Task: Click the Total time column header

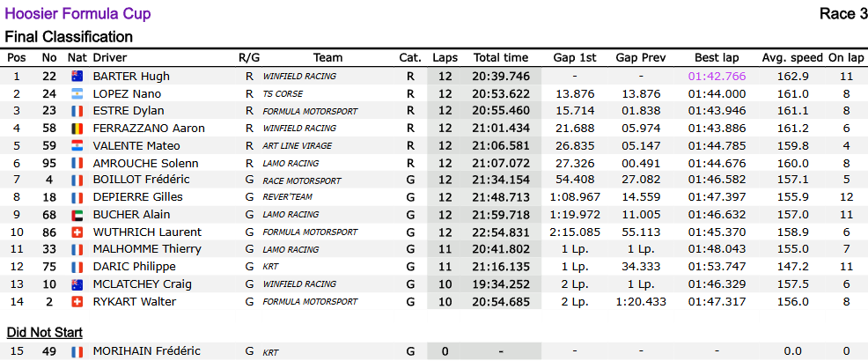Action: click(500, 58)
